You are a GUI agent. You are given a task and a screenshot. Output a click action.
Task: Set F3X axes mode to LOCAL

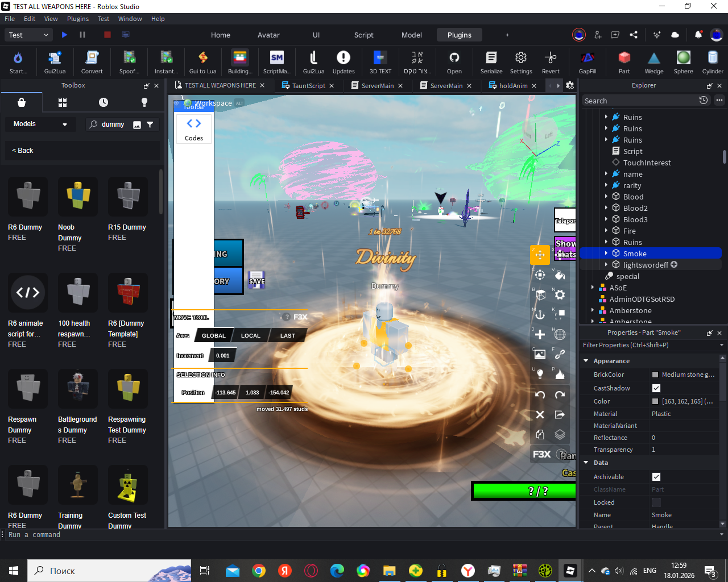coord(251,336)
